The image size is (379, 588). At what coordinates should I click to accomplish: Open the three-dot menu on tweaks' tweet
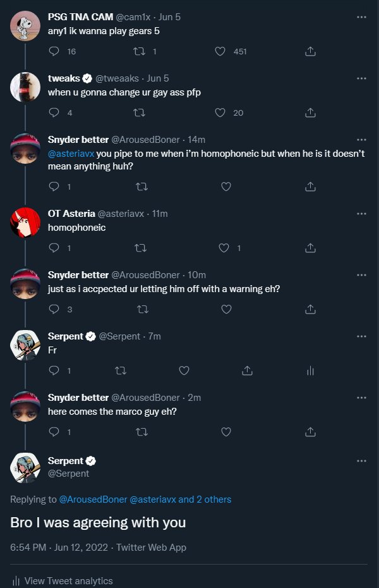(361, 78)
